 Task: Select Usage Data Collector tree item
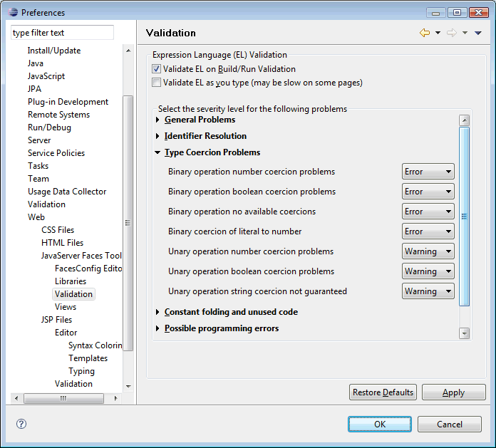pos(67,192)
